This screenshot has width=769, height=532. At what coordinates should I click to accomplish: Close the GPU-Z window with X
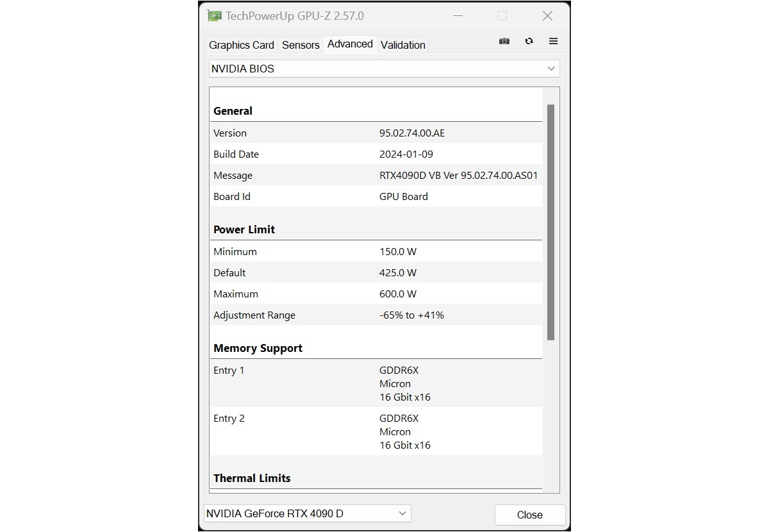pyautogui.click(x=547, y=16)
